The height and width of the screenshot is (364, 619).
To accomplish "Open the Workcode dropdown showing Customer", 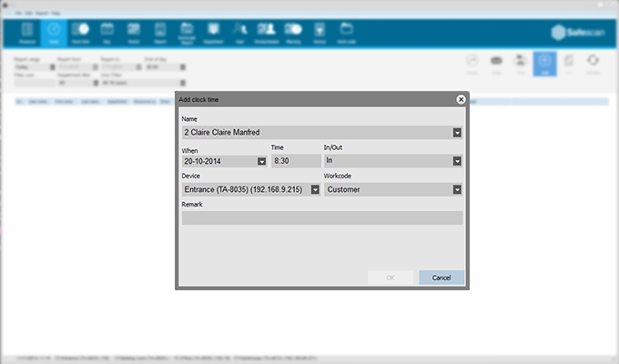I will (457, 190).
